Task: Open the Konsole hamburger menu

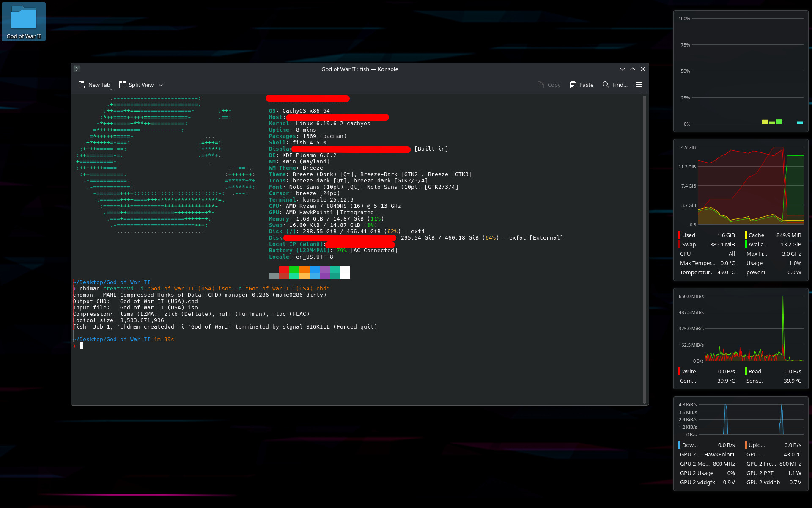Action: point(639,85)
